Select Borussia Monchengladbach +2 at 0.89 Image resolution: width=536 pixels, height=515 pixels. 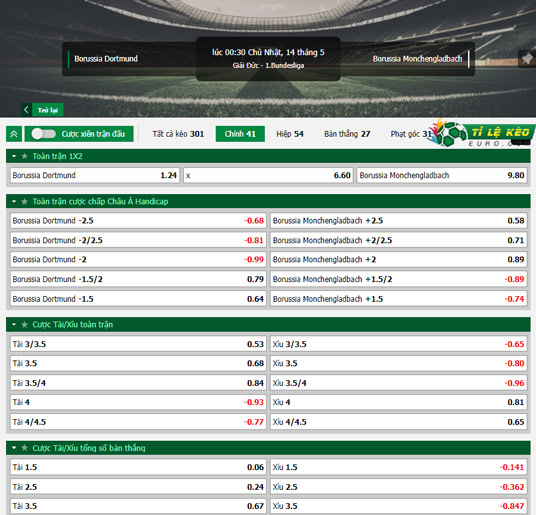[x=398, y=260]
